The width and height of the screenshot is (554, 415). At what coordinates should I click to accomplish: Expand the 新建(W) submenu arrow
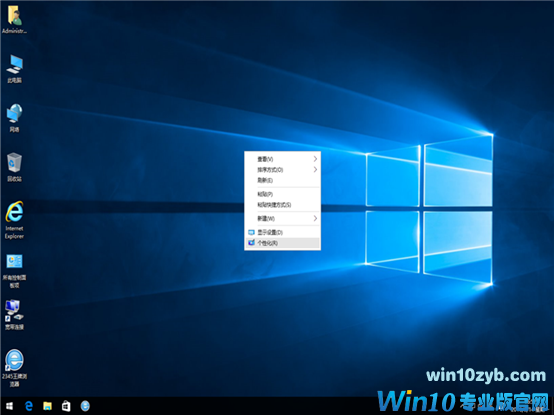point(315,219)
